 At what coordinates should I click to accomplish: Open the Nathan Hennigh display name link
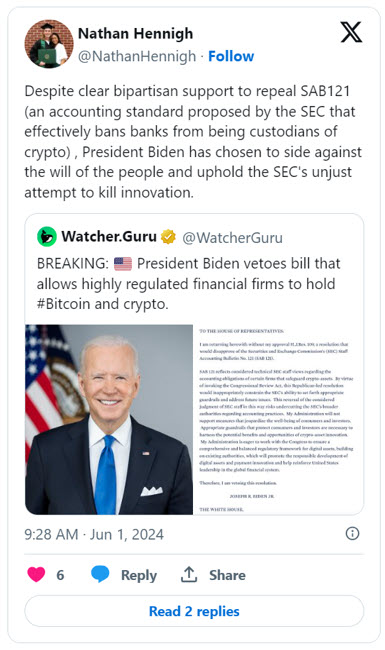pyautogui.click(x=136, y=33)
